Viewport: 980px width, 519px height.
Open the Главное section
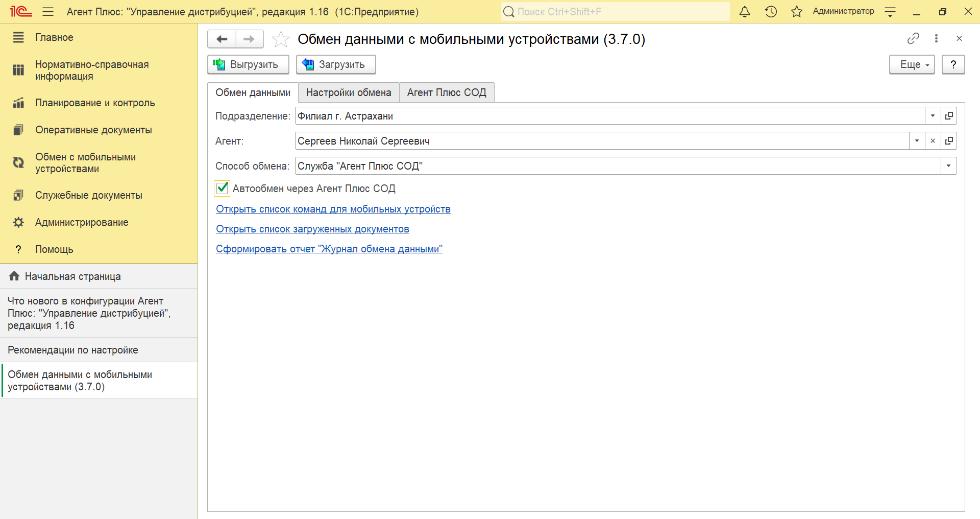click(x=99, y=37)
